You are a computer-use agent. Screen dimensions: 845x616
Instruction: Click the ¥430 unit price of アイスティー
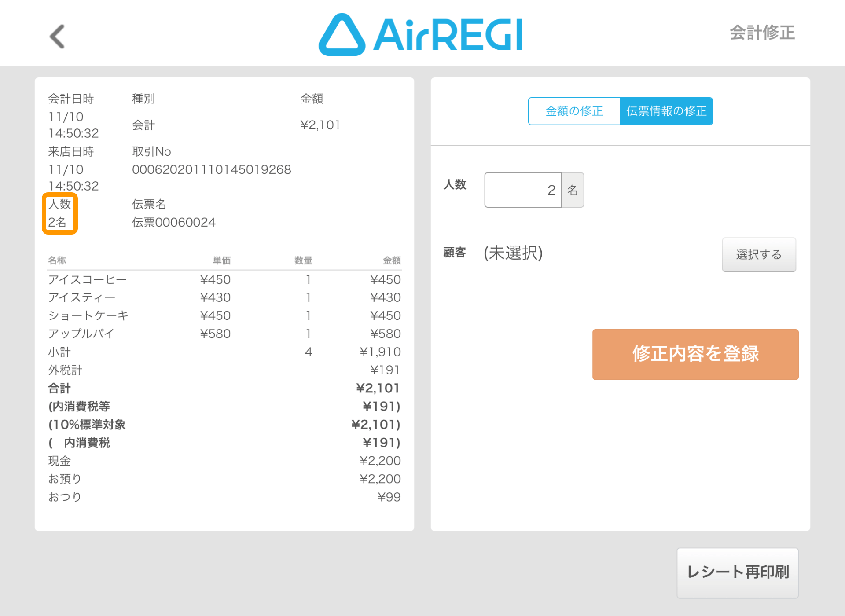coord(215,297)
